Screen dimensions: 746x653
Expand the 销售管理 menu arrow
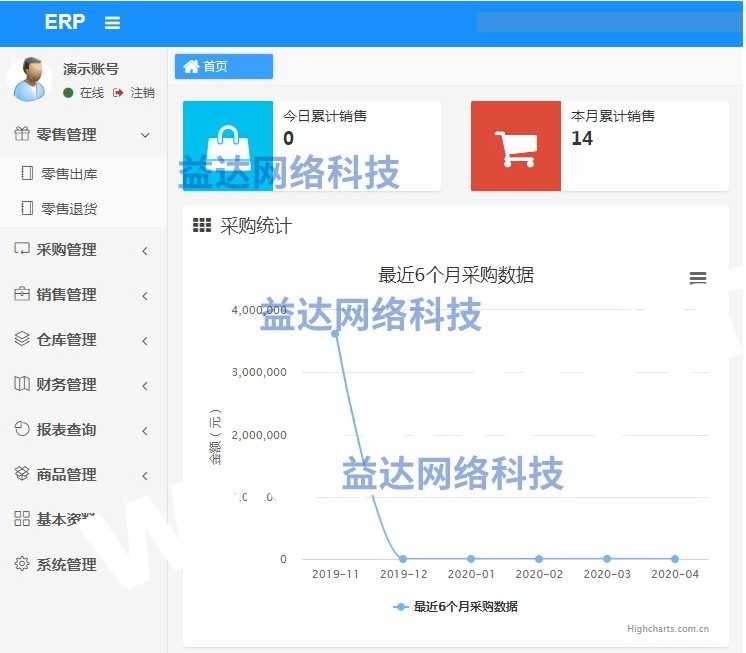tap(145, 296)
